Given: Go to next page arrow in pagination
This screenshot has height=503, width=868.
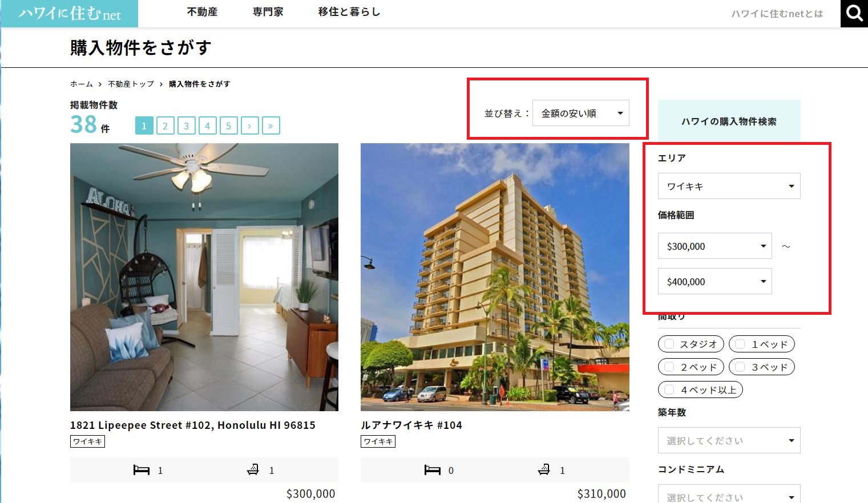Looking at the screenshot, I should [x=249, y=125].
